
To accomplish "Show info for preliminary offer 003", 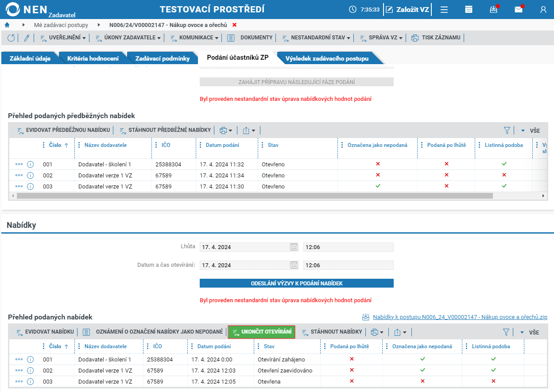I will point(31,186).
